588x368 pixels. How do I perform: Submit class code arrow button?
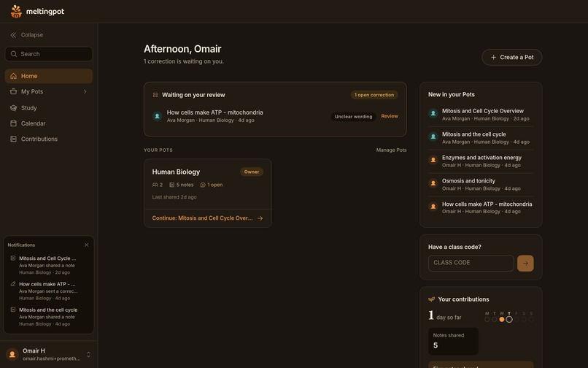pos(525,264)
